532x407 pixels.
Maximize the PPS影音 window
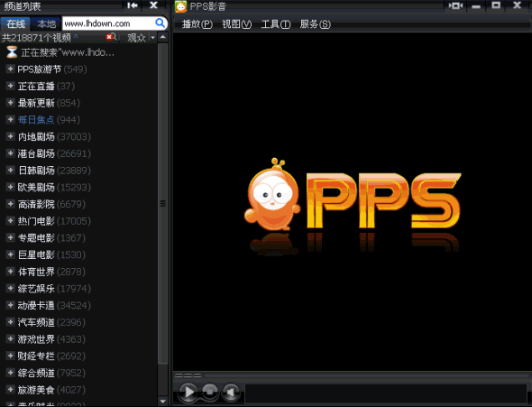pos(496,5)
